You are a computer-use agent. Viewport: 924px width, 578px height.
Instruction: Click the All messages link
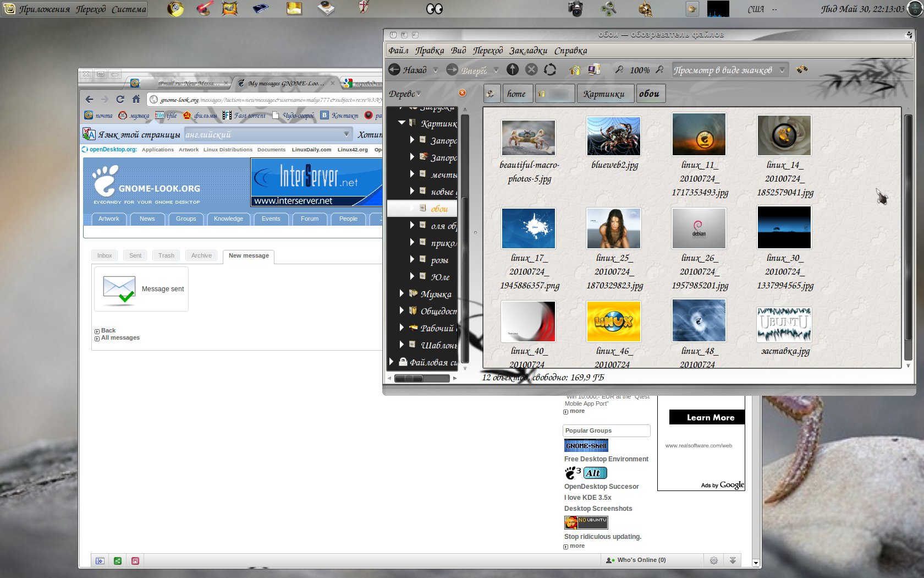tap(120, 338)
